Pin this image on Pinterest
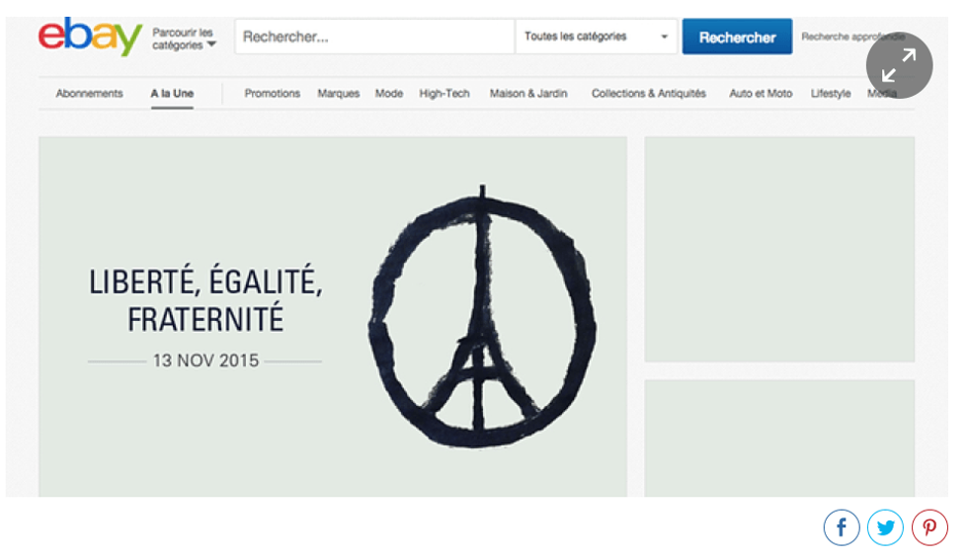This screenshot has width=968, height=560. pos(929,528)
